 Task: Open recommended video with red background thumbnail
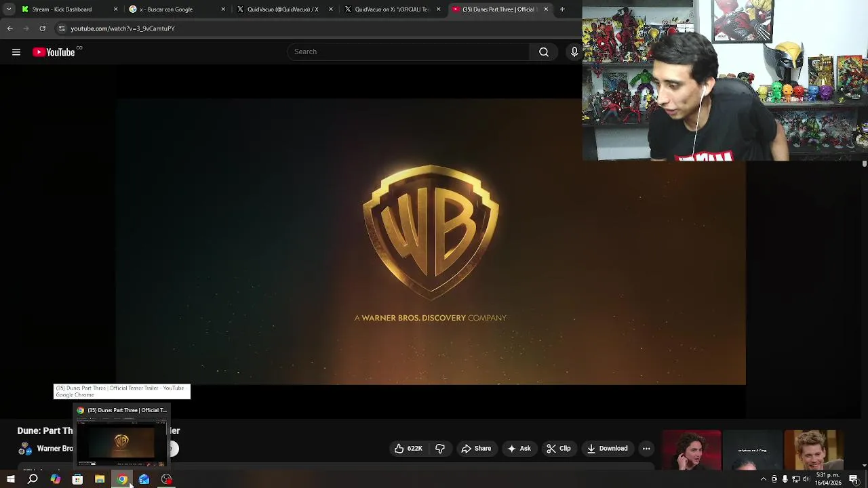pyautogui.click(x=691, y=450)
